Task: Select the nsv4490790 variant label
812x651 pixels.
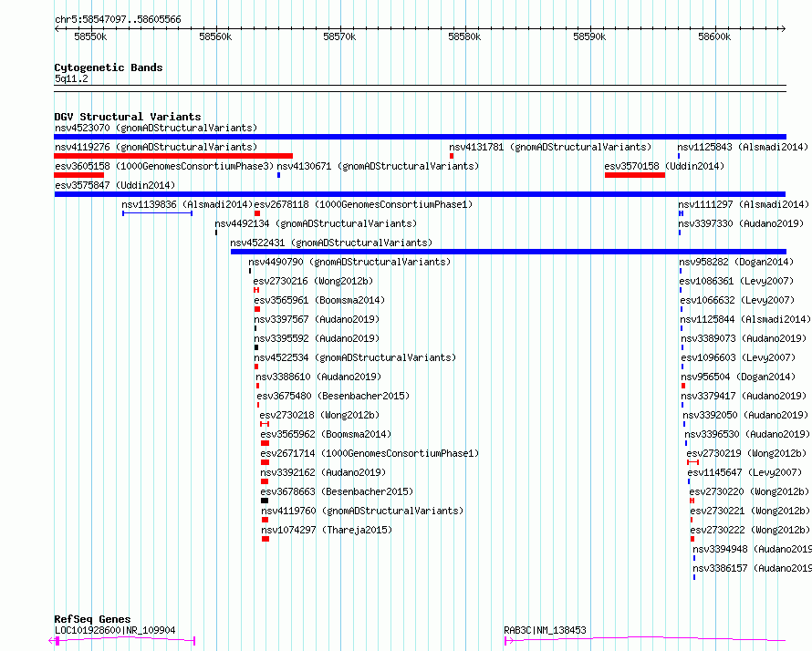Action: click(x=349, y=262)
